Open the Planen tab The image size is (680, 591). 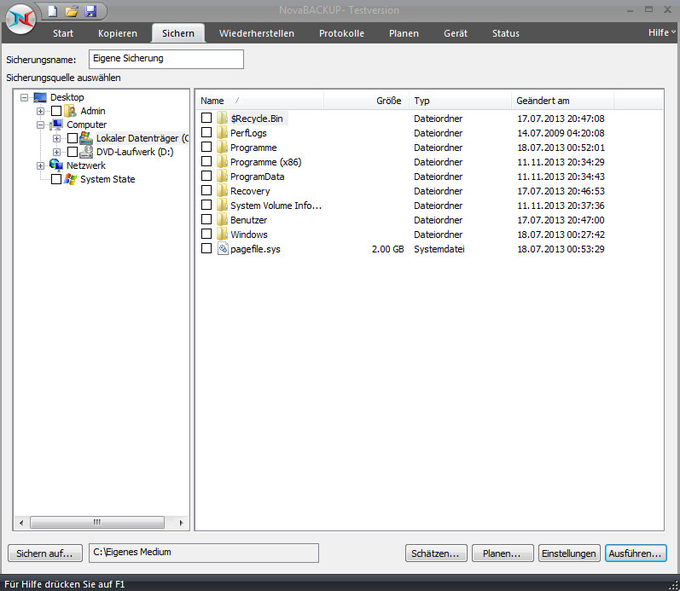[x=404, y=33]
